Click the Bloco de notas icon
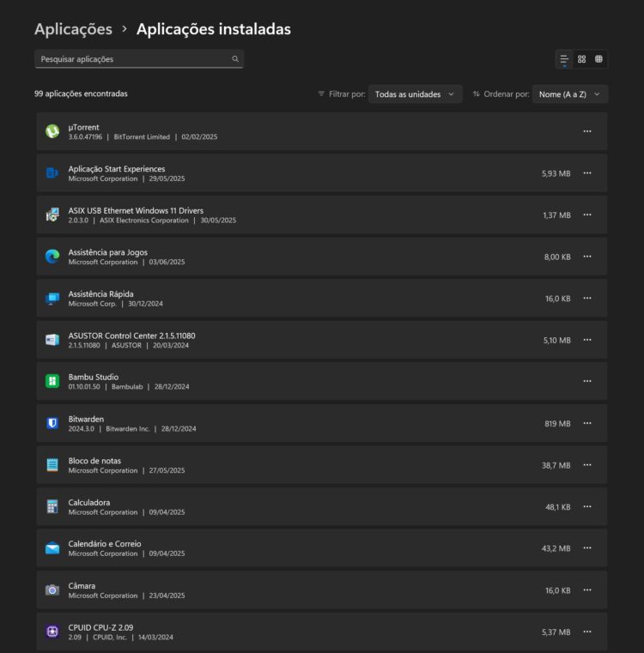Viewport: 644px width, 653px height. coord(52,465)
